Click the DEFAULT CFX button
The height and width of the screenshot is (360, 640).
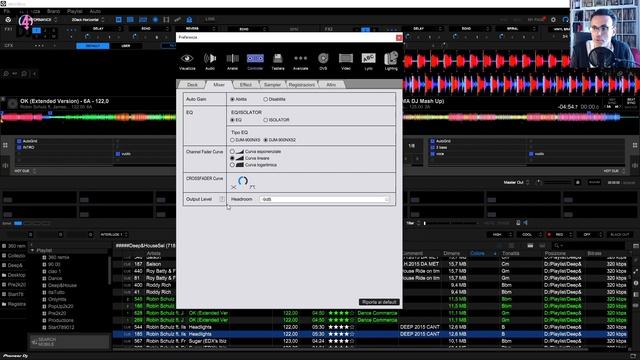93,46
